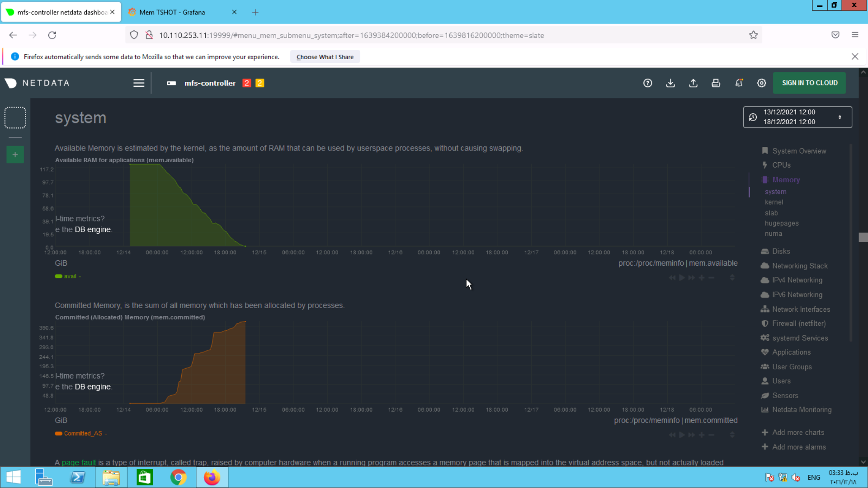868x488 pixels.
Task: Switch to the Mem TSHOT Grafana tab
Action: coord(172,12)
